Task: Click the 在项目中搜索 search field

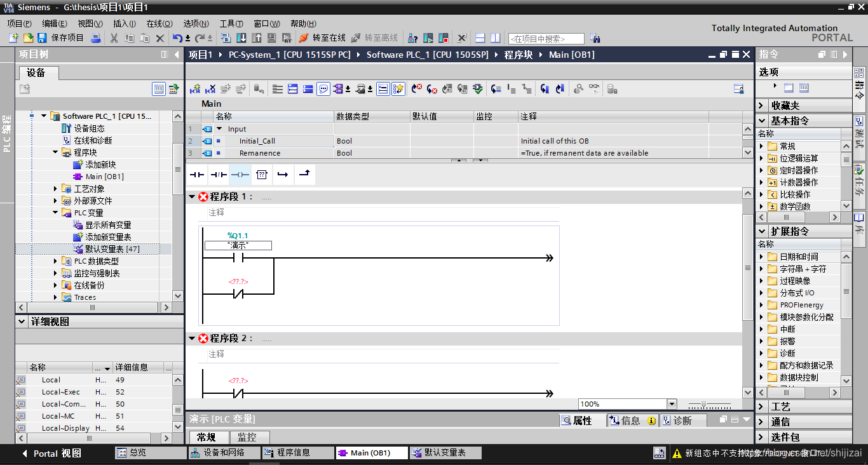Action: coord(546,39)
